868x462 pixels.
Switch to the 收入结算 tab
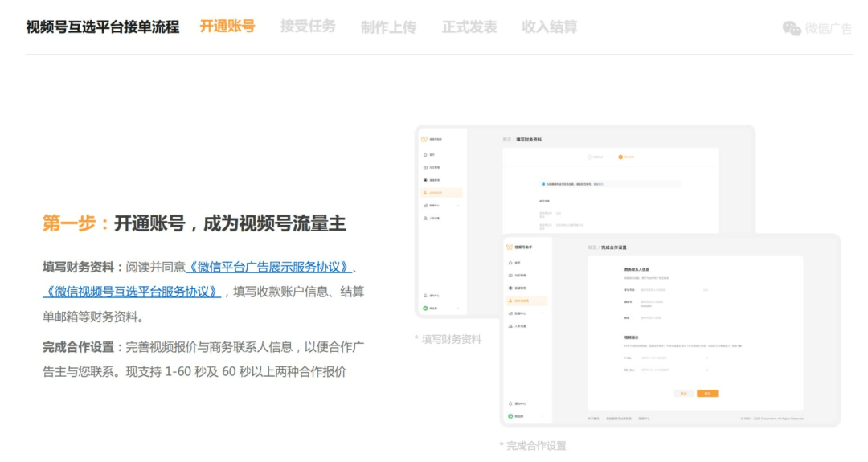click(550, 27)
